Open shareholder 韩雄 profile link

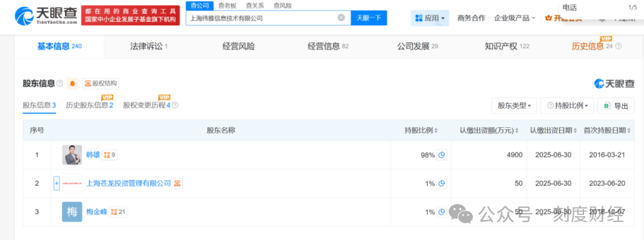93,155
